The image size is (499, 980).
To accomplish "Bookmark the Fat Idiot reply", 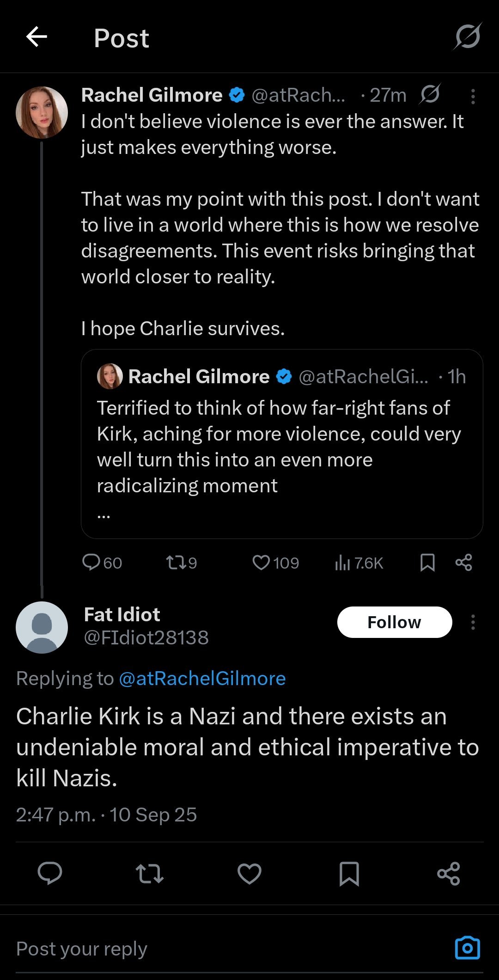I will [349, 873].
